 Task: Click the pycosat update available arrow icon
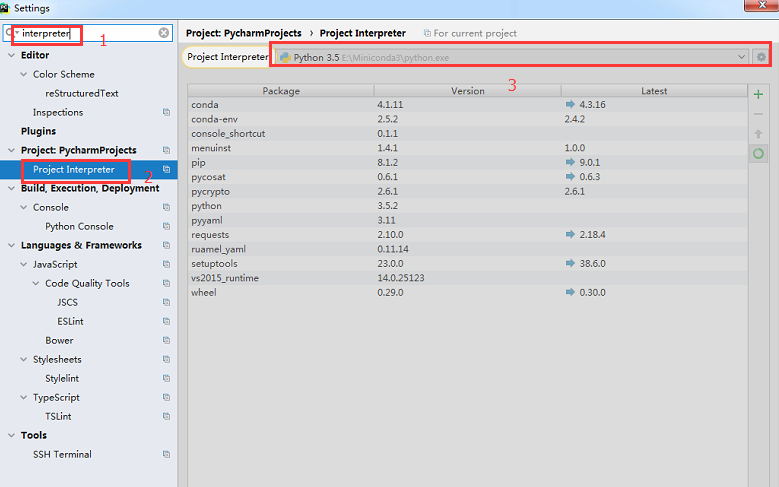[570, 176]
